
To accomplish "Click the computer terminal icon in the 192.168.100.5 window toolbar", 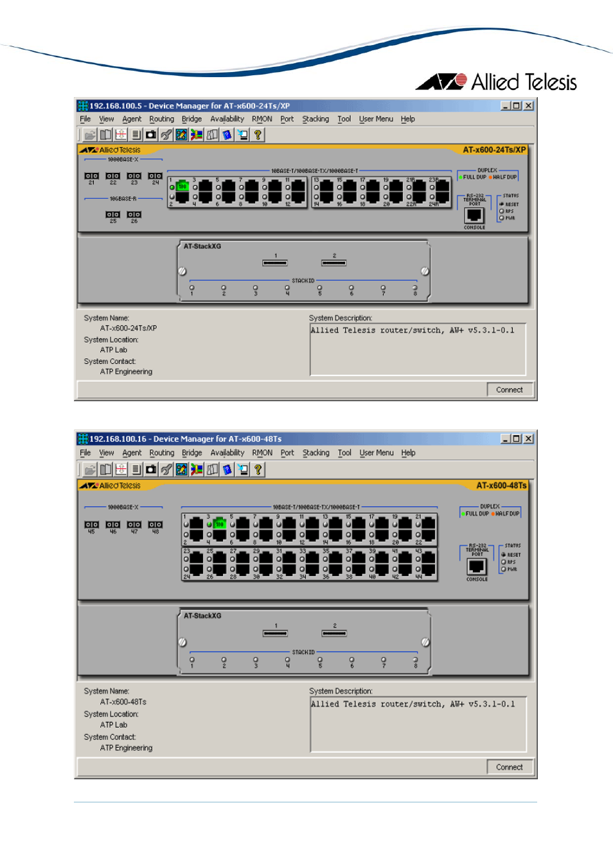I will click(242, 134).
